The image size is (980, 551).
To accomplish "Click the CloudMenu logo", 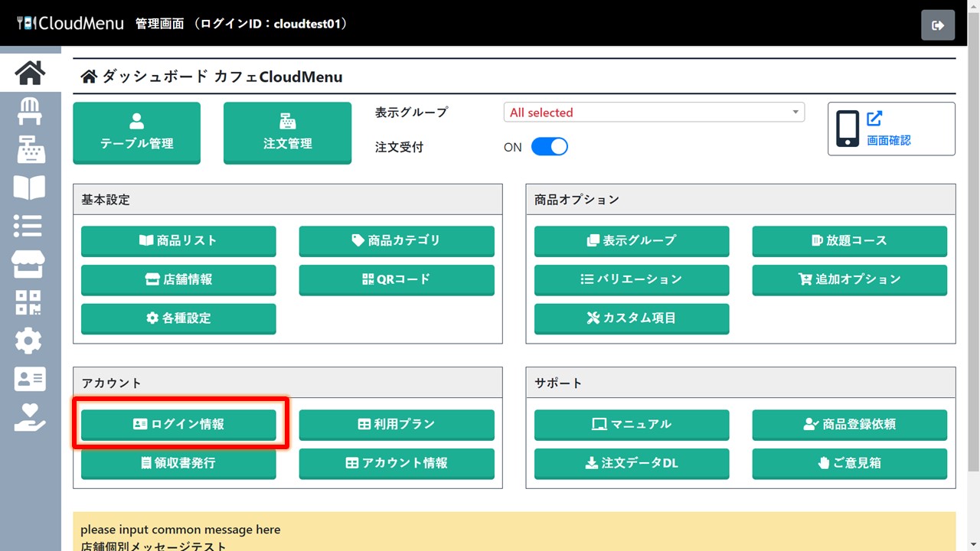I will (x=70, y=23).
